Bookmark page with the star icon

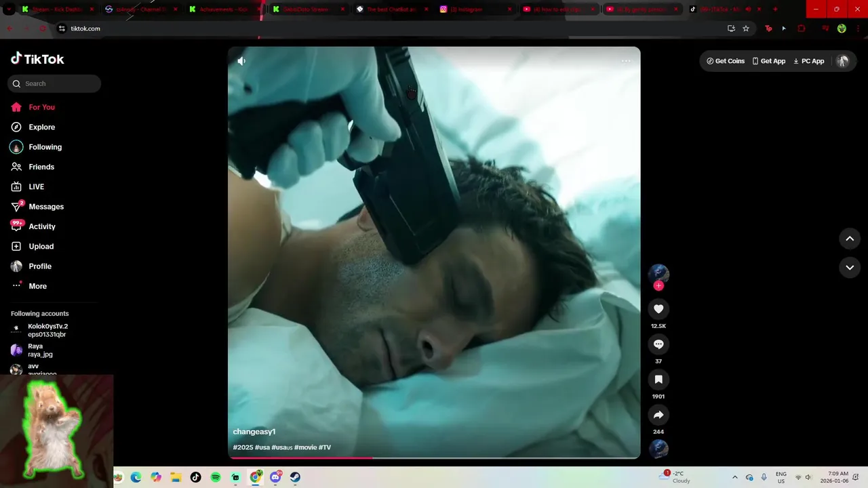point(746,28)
